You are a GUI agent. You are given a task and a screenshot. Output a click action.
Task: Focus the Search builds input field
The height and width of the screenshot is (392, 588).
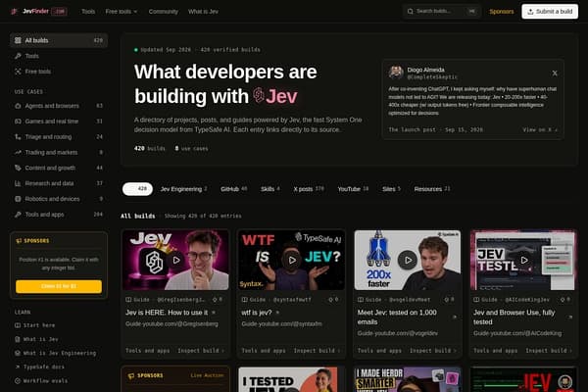(x=441, y=11)
